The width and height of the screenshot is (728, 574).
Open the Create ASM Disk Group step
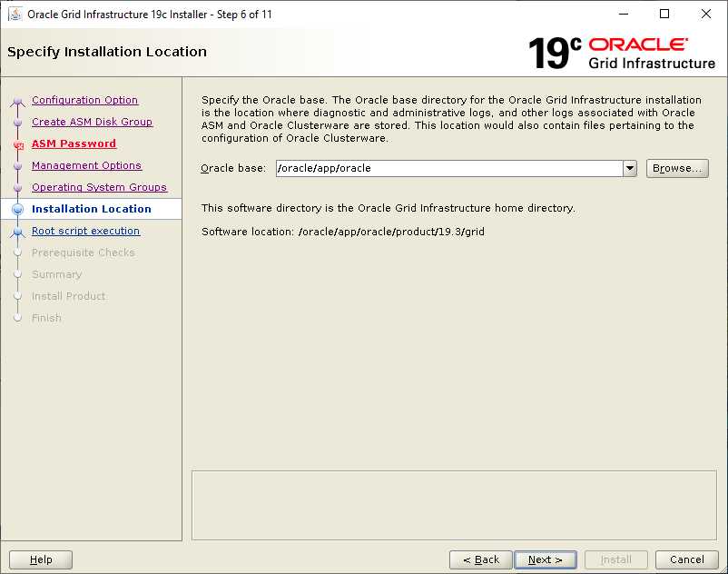(92, 122)
